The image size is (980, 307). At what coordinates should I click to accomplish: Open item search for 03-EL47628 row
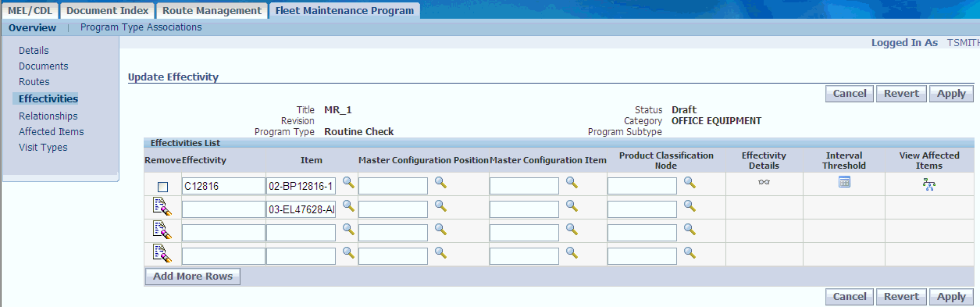click(348, 206)
